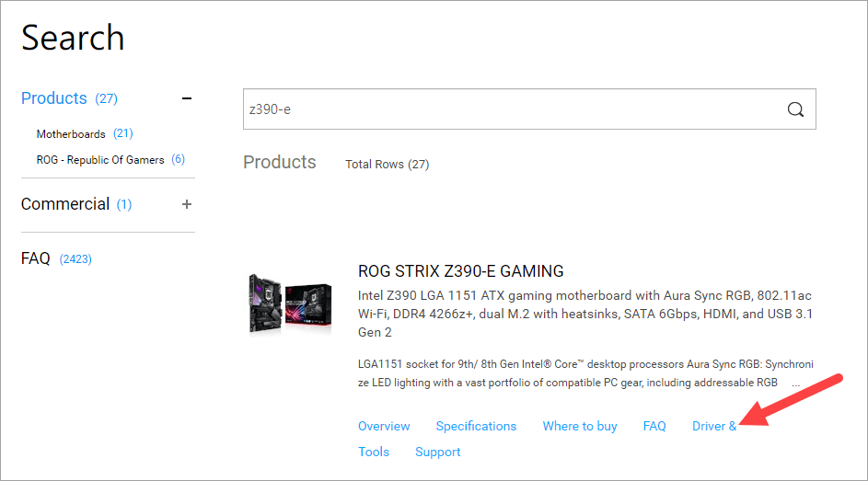
Task: Select the Commercial category
Action: click(x=65, y=204)
